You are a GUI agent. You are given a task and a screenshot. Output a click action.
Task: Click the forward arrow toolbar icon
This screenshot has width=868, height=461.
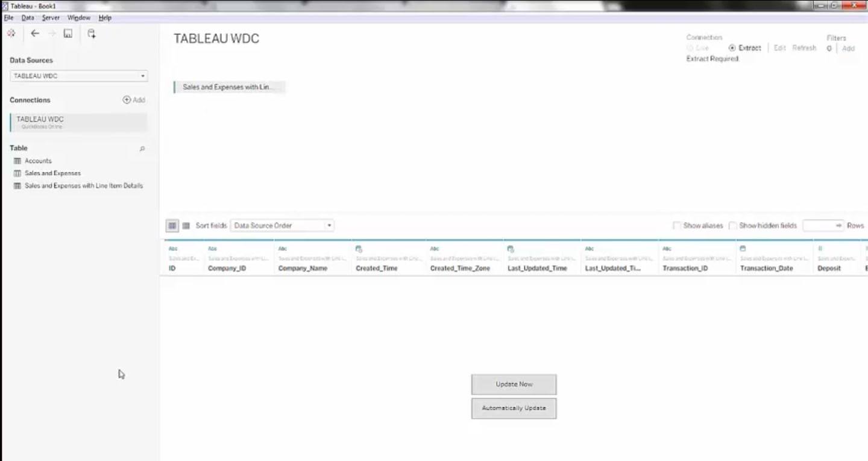52,34
